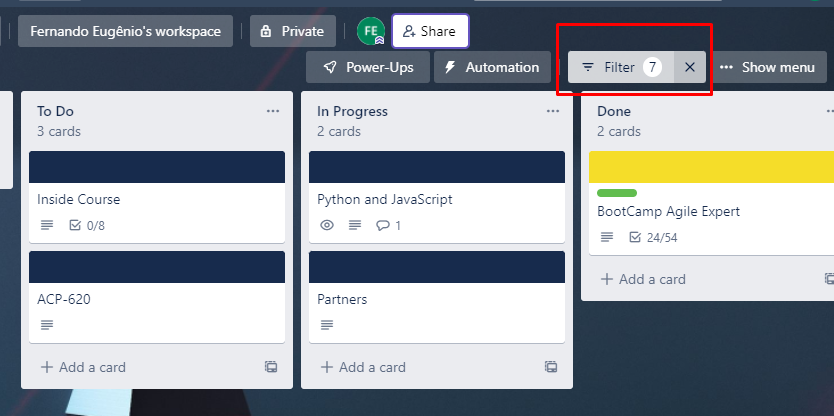Click the dark cover of Python and JavaScript card
The image size is (834, 416).
click(437, 167)
